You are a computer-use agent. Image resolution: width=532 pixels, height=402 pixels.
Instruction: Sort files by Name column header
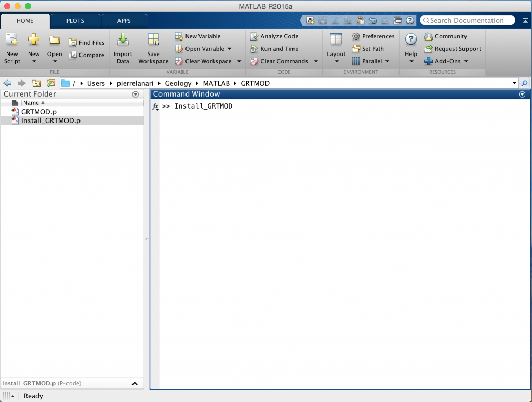pos(31,103)
